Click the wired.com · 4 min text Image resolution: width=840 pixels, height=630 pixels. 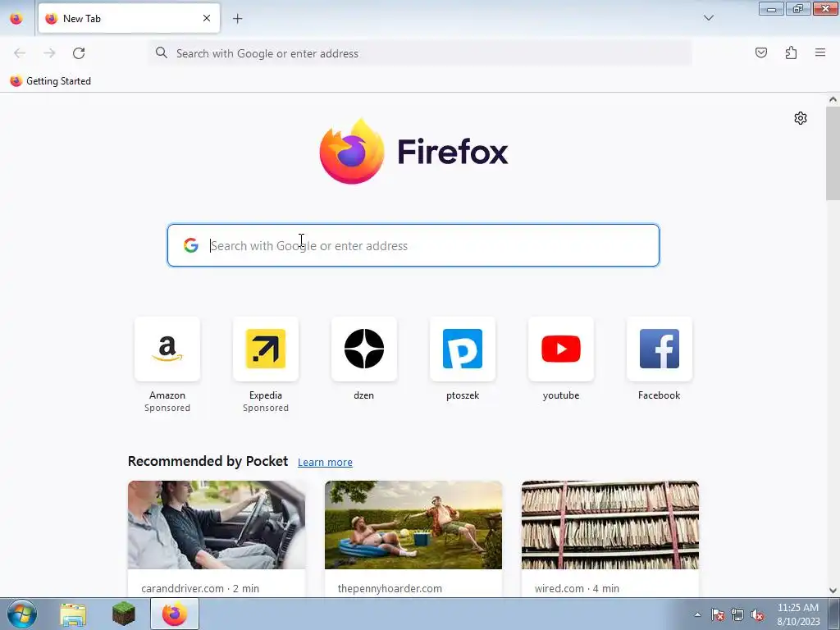click(x=577, y=588)
